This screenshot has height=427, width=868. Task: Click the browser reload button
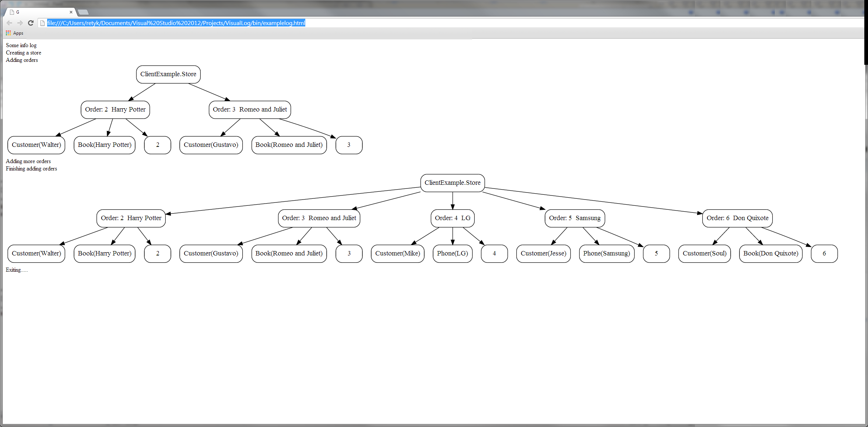[31, 23]
